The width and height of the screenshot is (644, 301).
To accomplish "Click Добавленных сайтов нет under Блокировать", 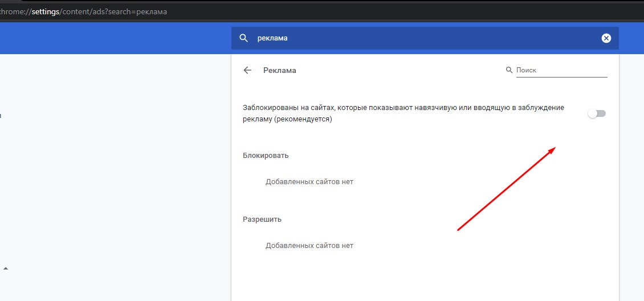I will coord(309,181).
